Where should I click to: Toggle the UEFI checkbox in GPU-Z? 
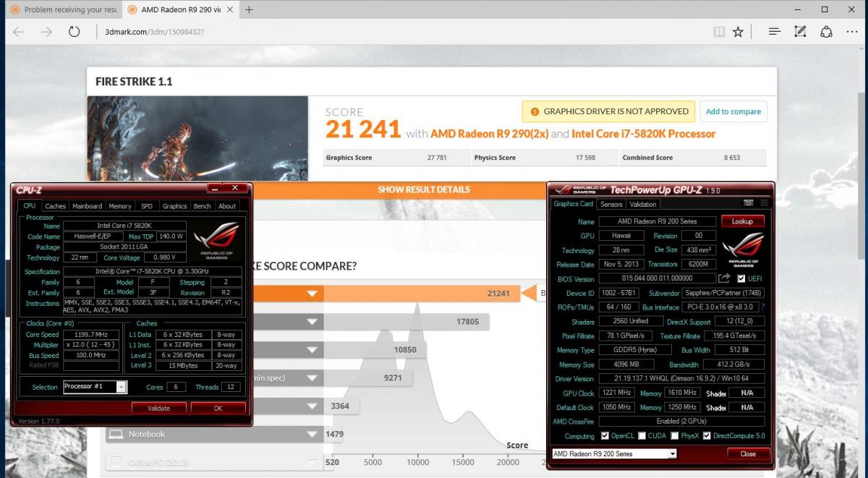point(741,278)
